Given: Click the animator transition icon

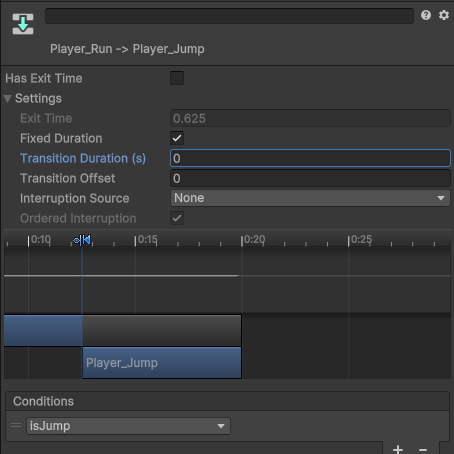Looking at the screenshot, I should coord(23,24).
